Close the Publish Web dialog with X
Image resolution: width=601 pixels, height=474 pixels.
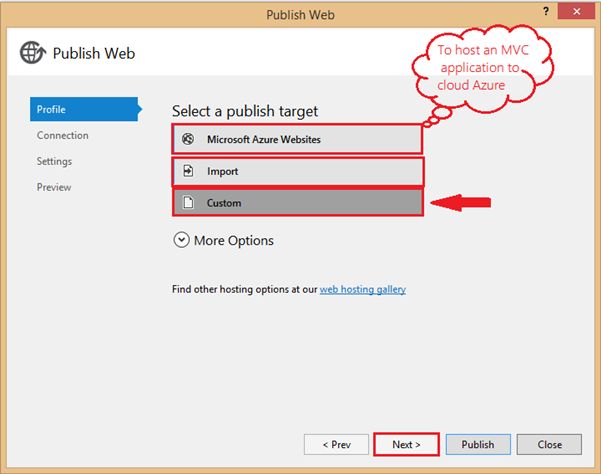[x=576, y=11]
